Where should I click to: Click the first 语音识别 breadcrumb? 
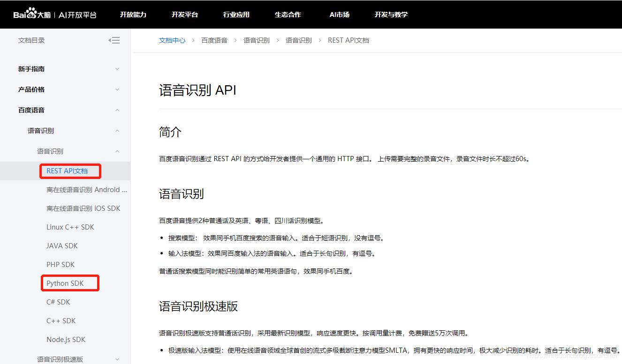coord(257,40)
